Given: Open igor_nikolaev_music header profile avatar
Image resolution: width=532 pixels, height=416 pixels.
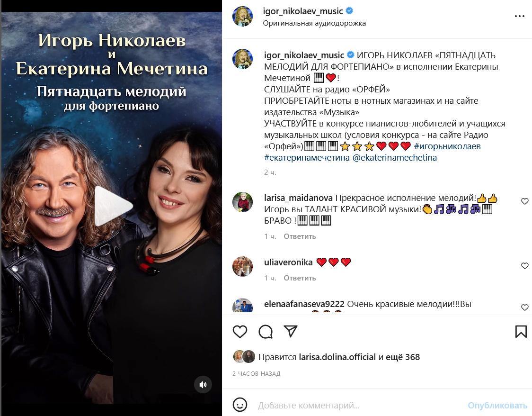Looking at the screenshot, I should 243,16.
